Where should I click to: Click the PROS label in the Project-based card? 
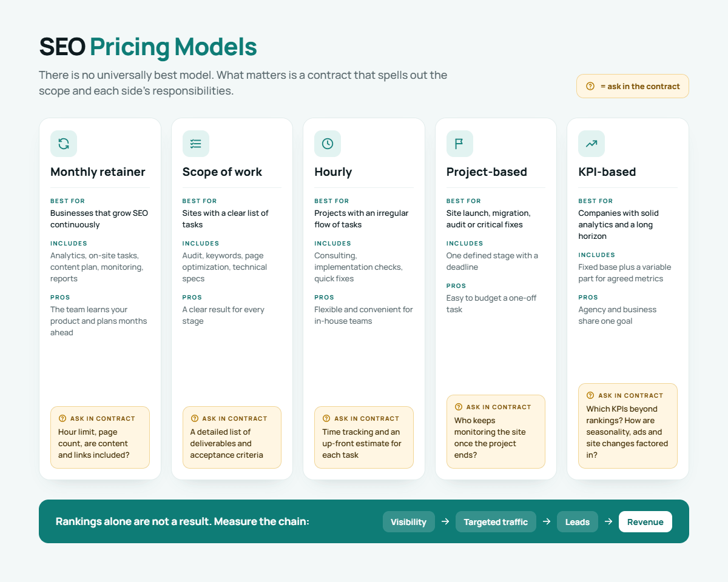456,286
